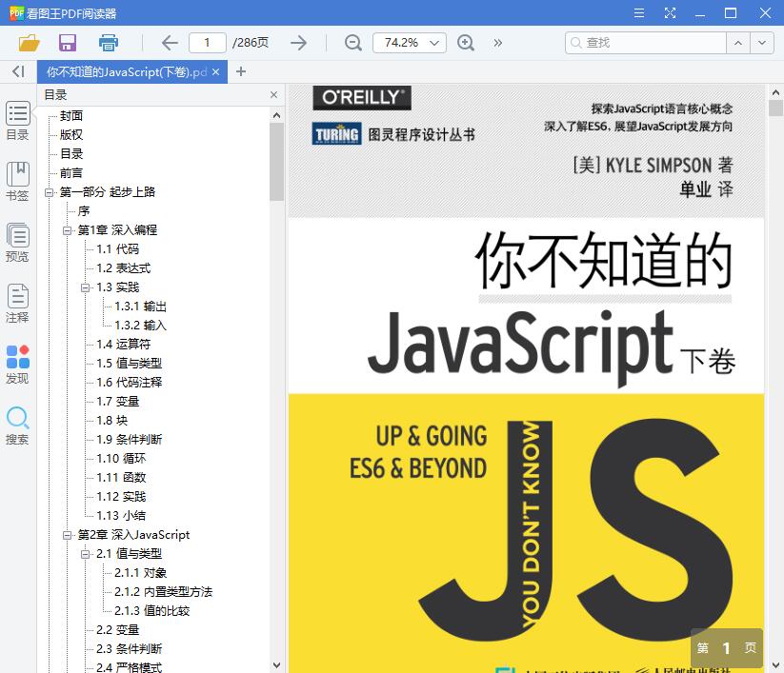The height and width of the screenshot is (673, 784).
Task: Collapse the 第2章 深入JavaScript node
Action: pyautogui.click(x=67, y=535)
